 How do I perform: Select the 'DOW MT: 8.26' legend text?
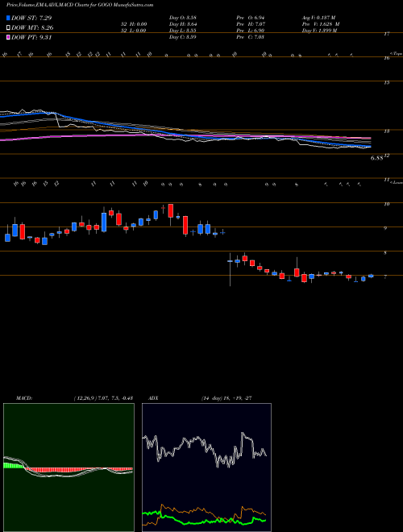[x=32, y=28]
